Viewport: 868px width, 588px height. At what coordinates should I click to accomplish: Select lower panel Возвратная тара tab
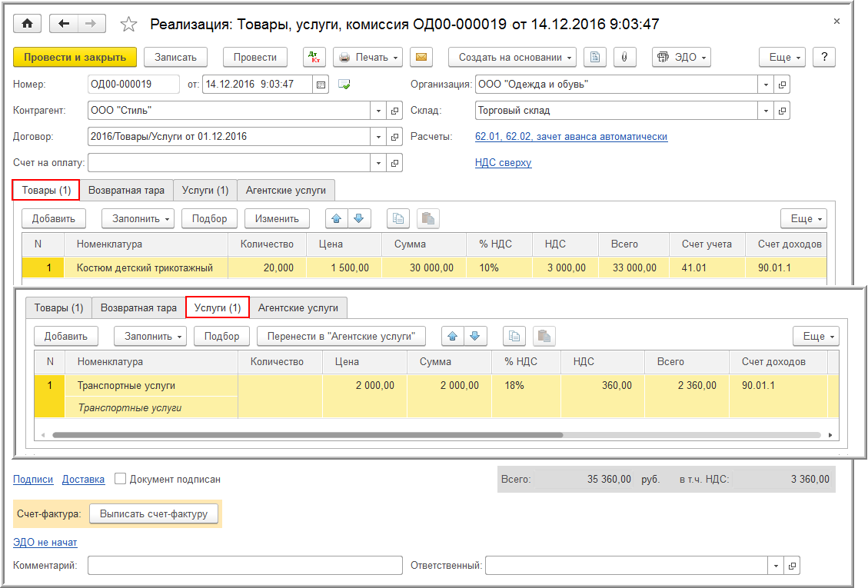[x=138, y=307]
